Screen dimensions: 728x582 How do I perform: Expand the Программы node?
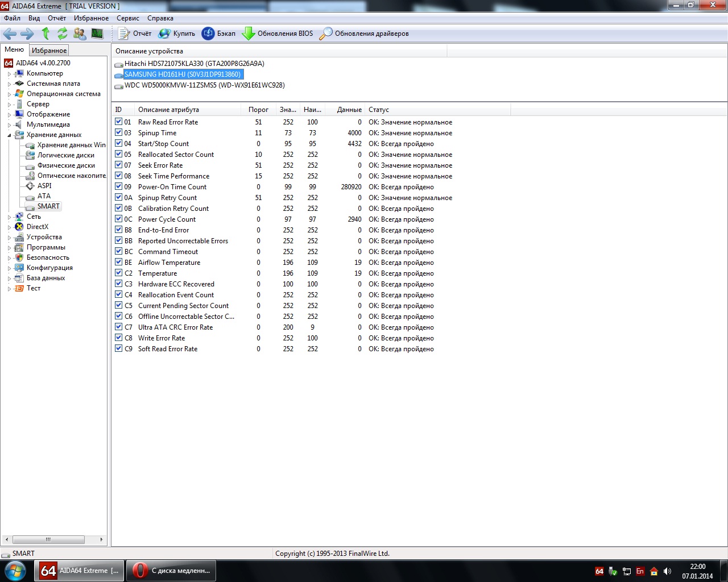click(9, 248)
